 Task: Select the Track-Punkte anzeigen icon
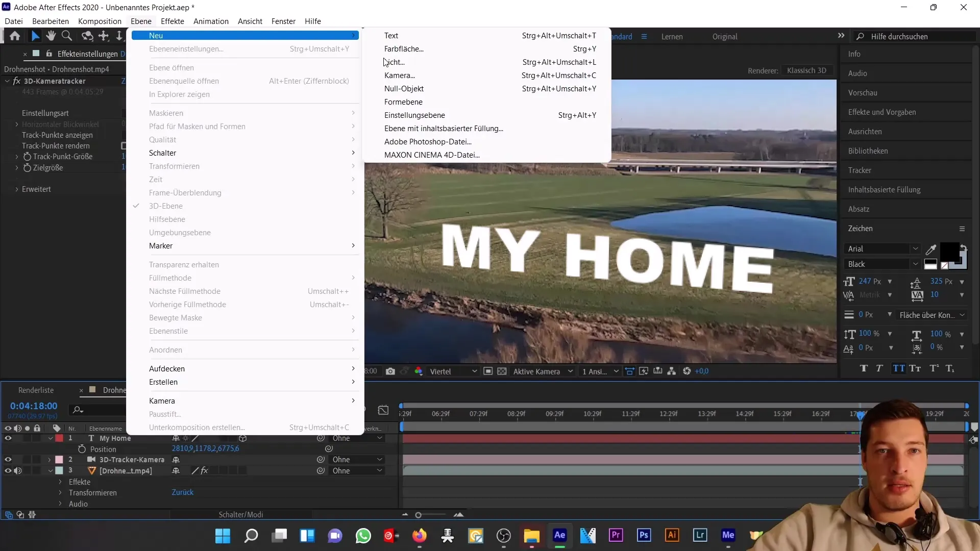point(57,135)
